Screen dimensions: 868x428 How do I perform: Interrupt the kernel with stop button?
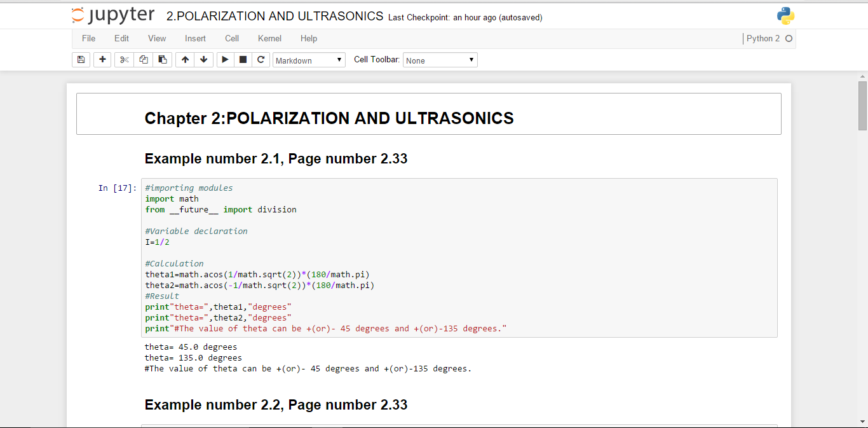click(242, 60)
